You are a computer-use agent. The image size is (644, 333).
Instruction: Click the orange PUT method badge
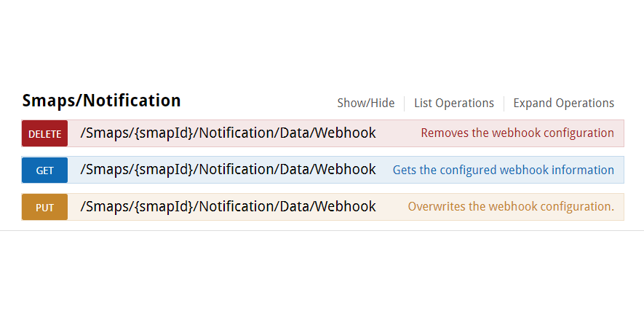coord(44,207)
